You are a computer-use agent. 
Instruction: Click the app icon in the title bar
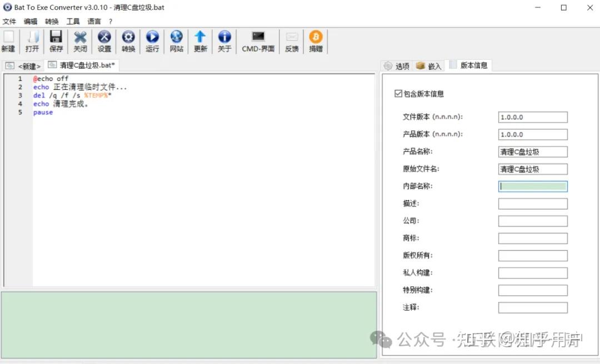[x=7, y=7]
